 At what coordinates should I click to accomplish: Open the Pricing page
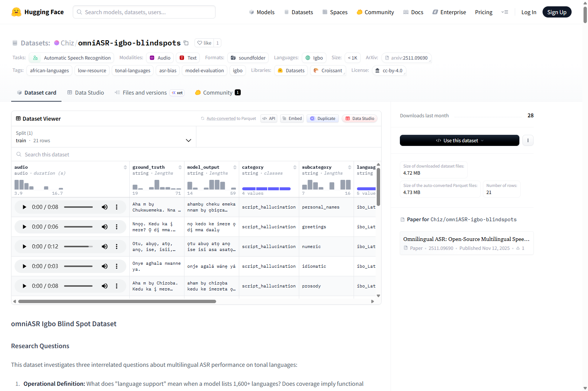pos(484,12)
